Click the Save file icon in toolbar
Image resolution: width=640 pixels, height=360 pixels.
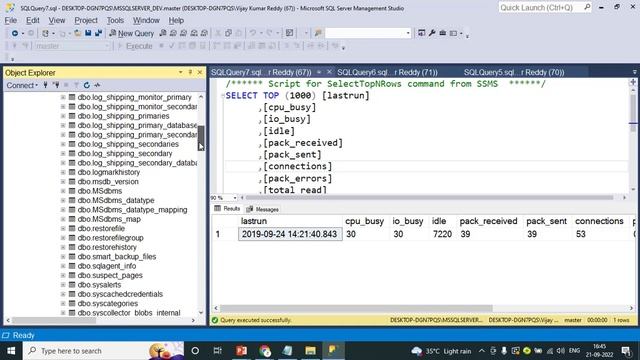[x=88, y=33]
